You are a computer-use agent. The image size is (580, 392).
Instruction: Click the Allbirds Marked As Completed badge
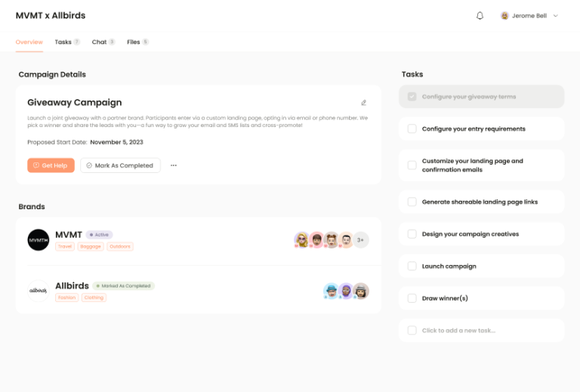click(124, 286)
